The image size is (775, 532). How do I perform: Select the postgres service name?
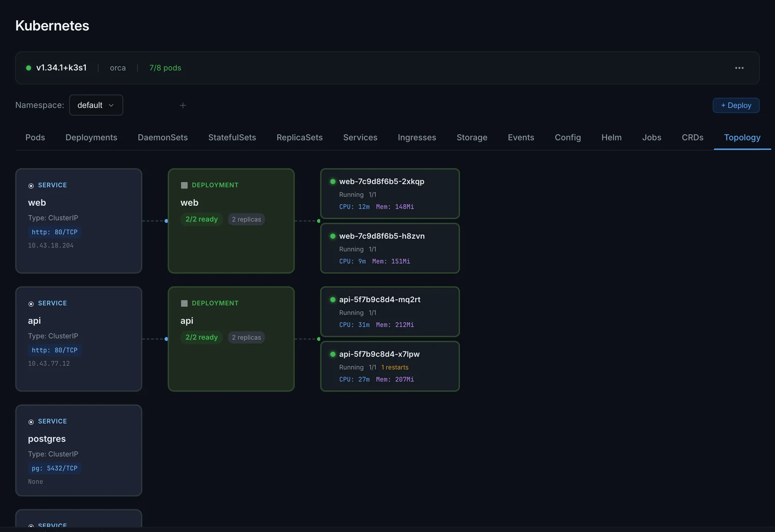pos(47,439)
